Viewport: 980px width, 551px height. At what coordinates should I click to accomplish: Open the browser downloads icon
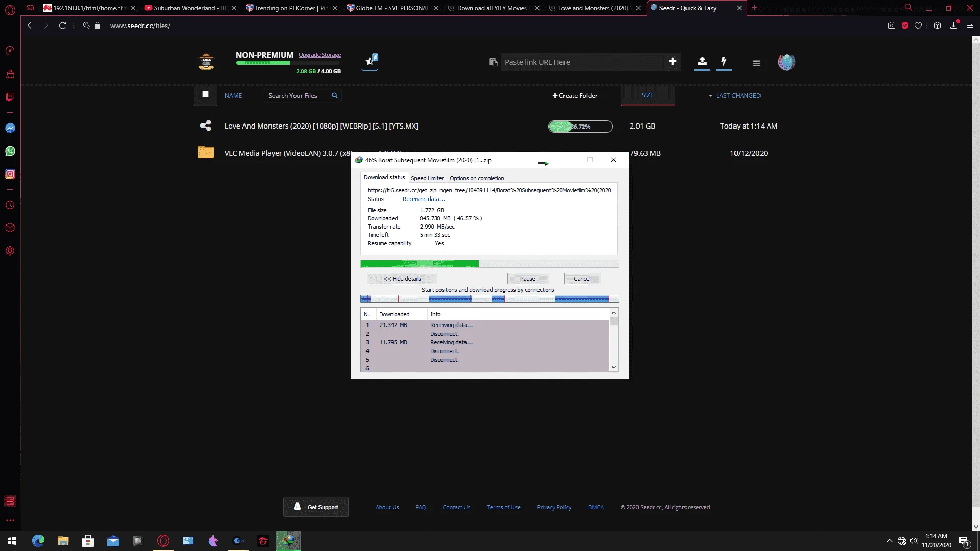pos(953,26)
